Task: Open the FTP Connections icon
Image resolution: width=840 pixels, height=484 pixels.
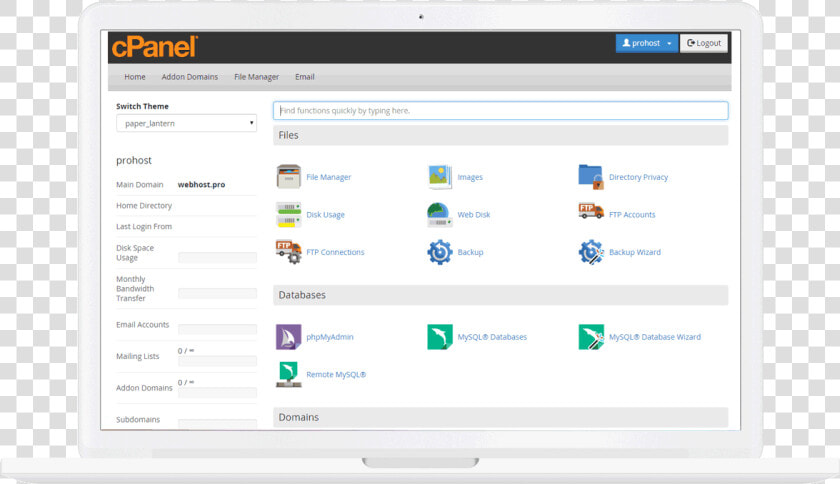Action: (289, 252)
